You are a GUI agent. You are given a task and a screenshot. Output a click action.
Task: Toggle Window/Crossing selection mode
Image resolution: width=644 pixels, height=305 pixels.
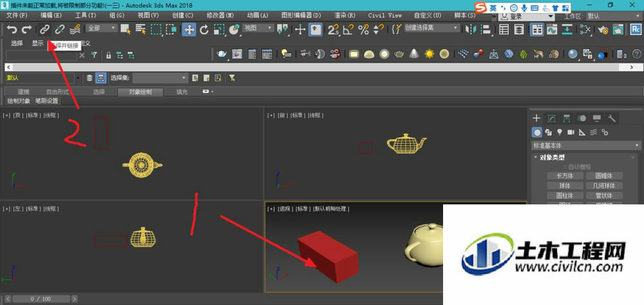click(171, 29)
